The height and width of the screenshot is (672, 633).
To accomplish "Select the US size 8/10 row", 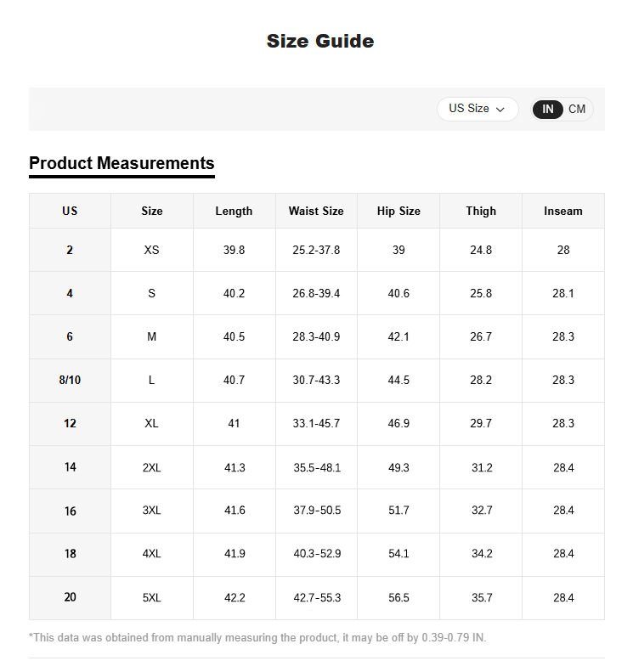I will click(x=70, y=380).
